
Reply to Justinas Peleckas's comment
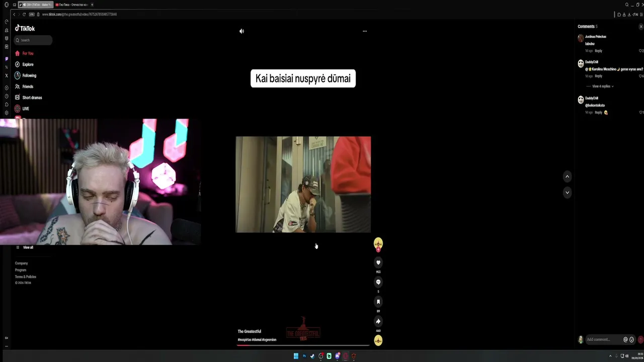599,51
